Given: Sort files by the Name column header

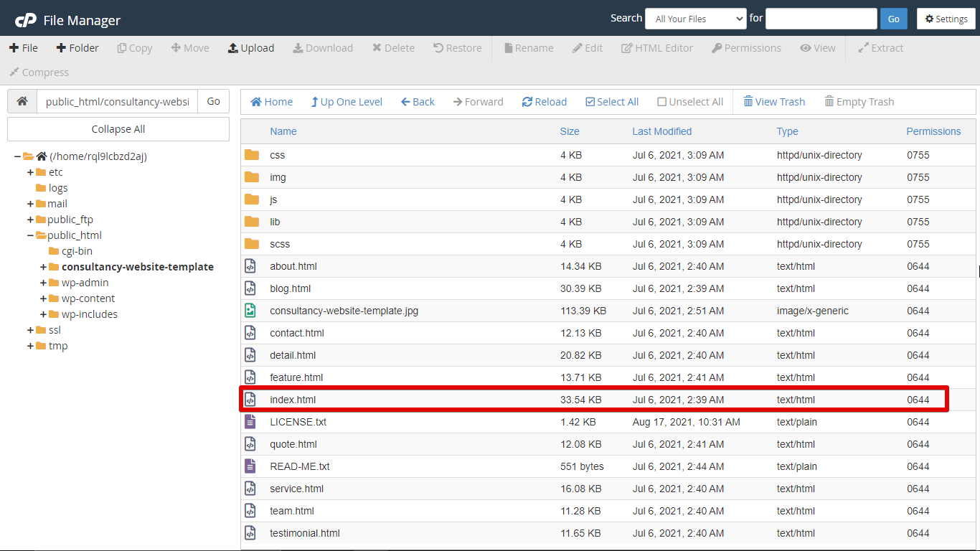Looking at the screenshot, I should click(x=283, y=131).
